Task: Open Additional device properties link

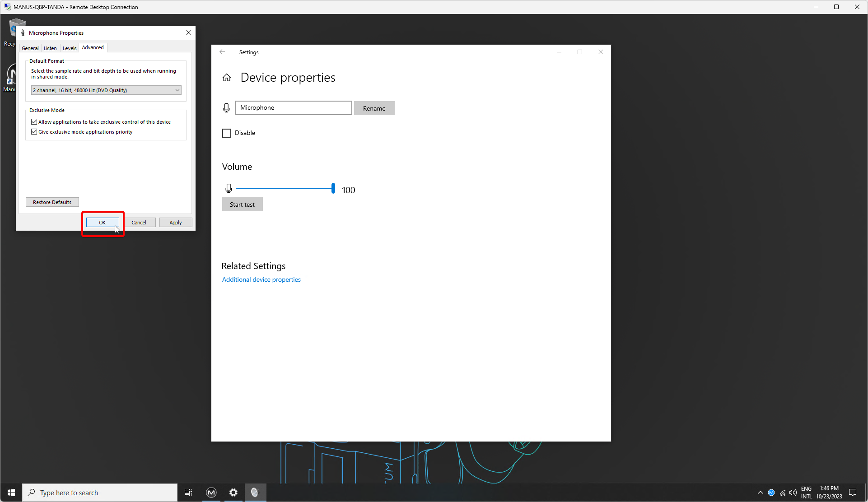Action: 261,280
